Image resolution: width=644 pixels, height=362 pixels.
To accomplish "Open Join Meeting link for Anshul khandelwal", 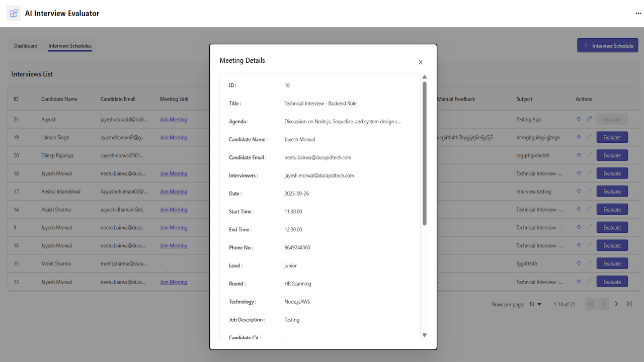I will point(174,192).
